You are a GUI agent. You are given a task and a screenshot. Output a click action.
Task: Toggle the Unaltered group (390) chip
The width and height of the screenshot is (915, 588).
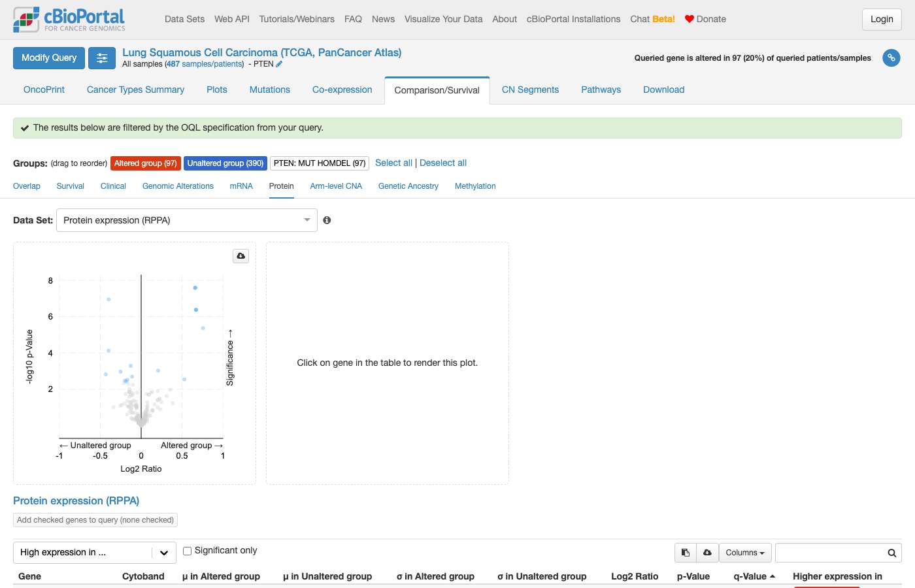pos(225,163)
